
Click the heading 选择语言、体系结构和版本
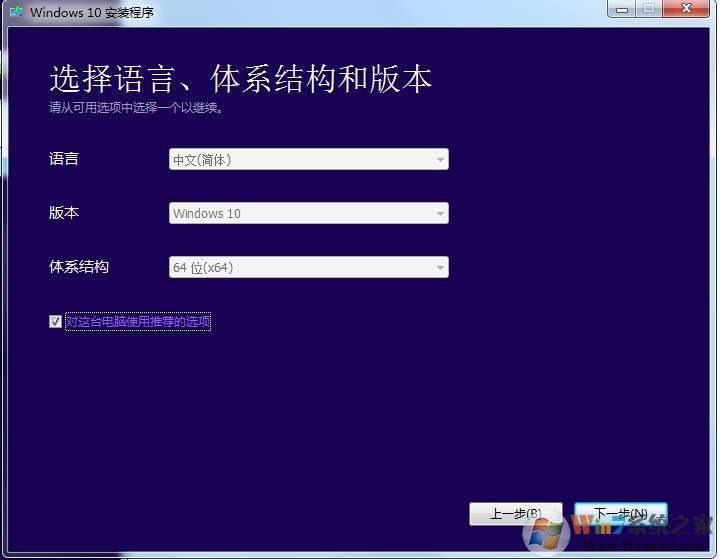pos(241,78)
